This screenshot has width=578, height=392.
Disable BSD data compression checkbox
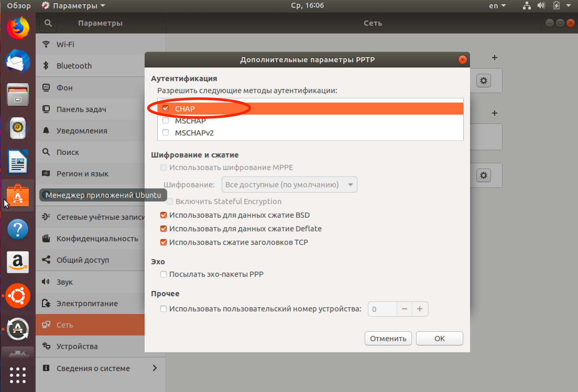pos(164,215)
